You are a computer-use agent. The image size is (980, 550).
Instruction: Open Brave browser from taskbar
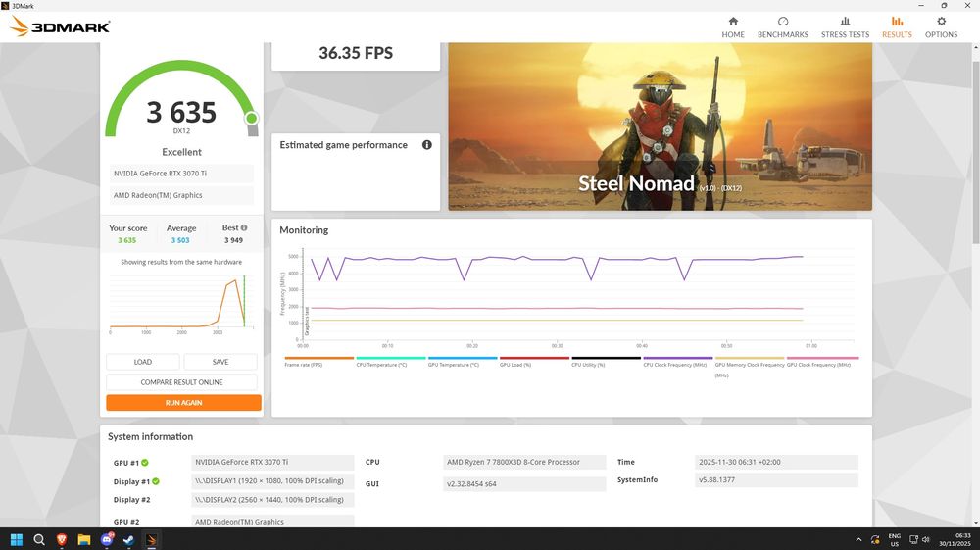click(61, 539)
